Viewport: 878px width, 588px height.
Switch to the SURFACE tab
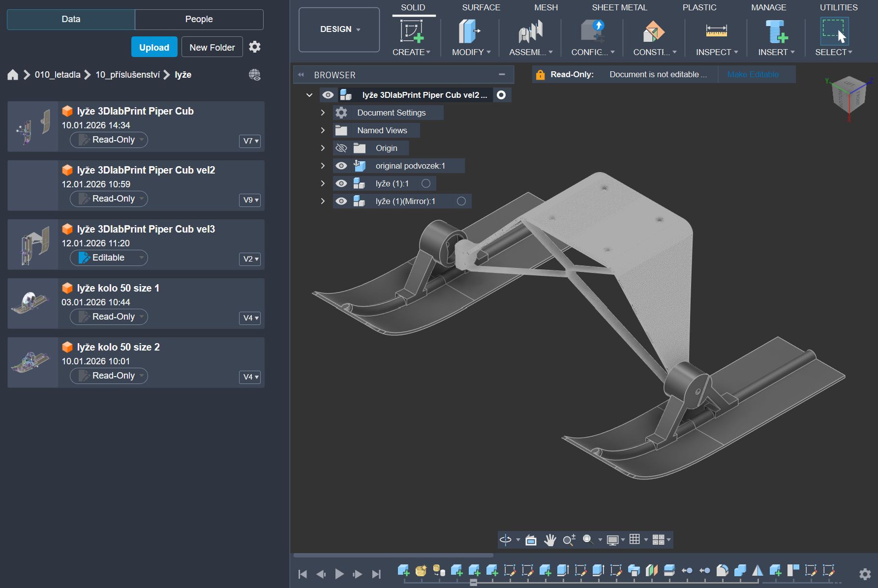(x=481, y=7)
